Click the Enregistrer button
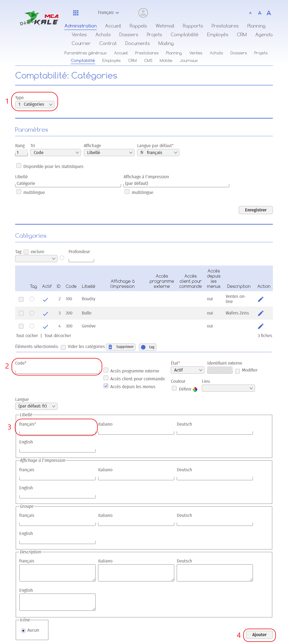The width and height of the screenshot is (288, 644). 255,210
